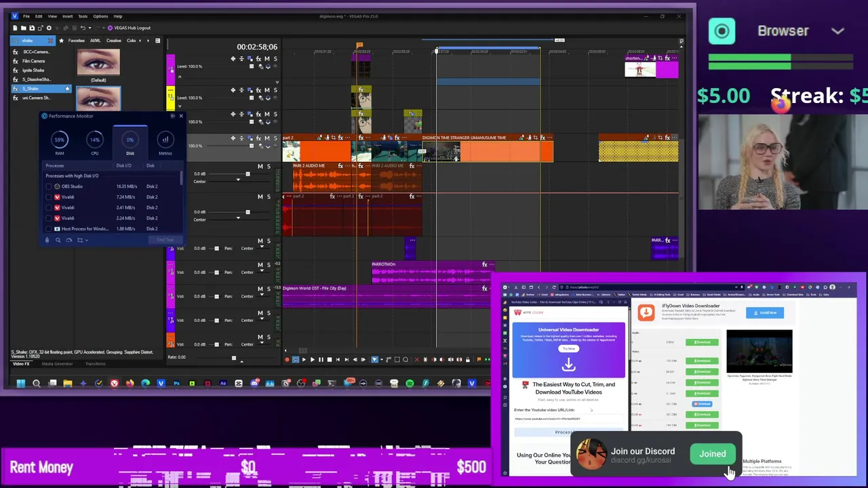Click VEGAS Hub Logout
The width and height of the screenshot is (868, 488).
point(130,28)
